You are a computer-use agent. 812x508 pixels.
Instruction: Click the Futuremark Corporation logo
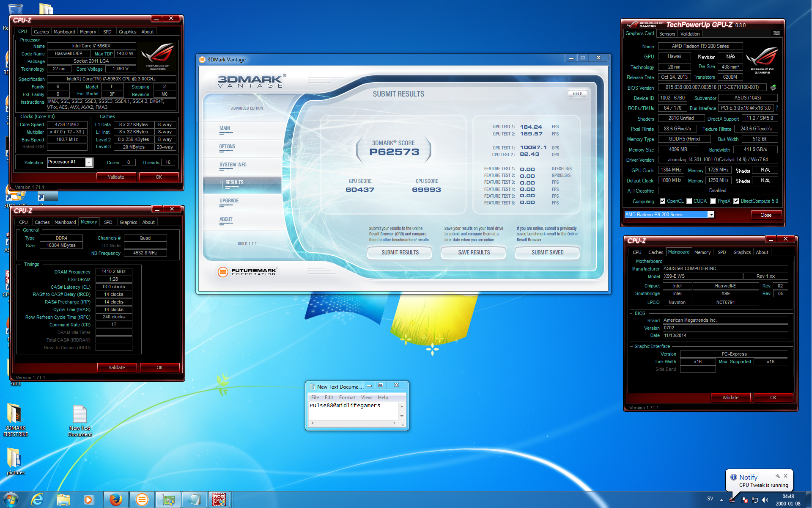point(247,272)
